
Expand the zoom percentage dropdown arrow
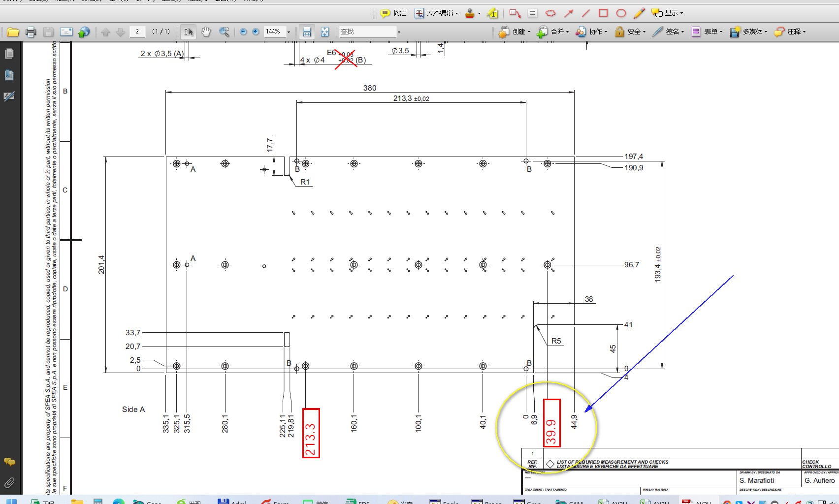pyautogui.click(x=289, y=32)
